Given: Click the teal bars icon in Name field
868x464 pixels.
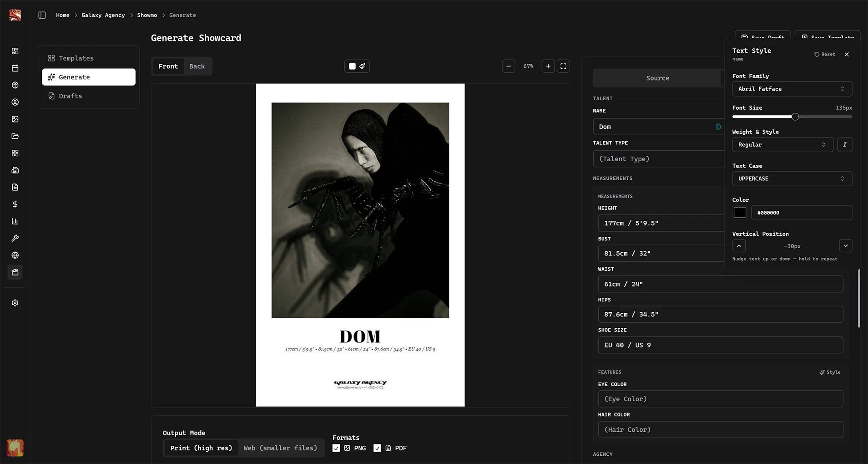Looking at the screenshot, I should (719, 127).
